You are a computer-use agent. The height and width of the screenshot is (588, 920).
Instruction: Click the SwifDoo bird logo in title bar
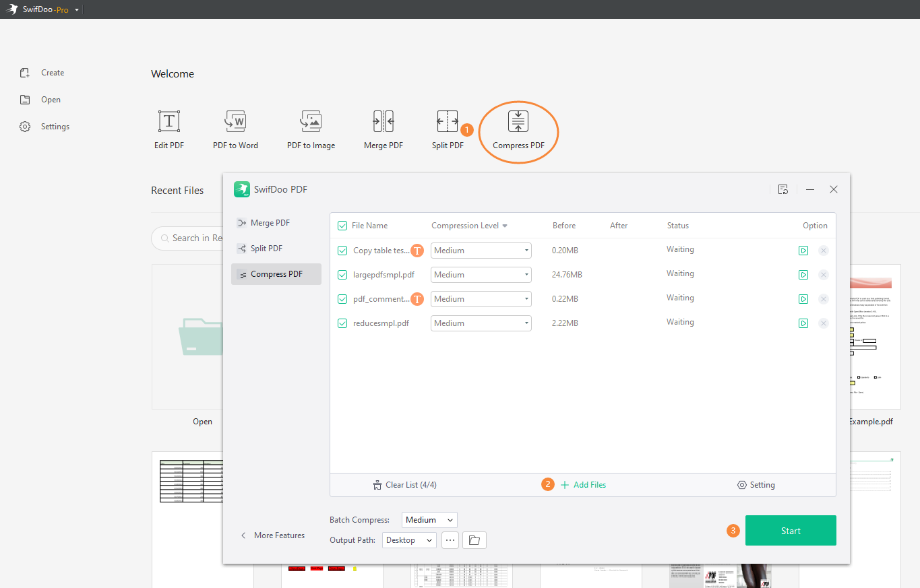[x=11, y=10]
